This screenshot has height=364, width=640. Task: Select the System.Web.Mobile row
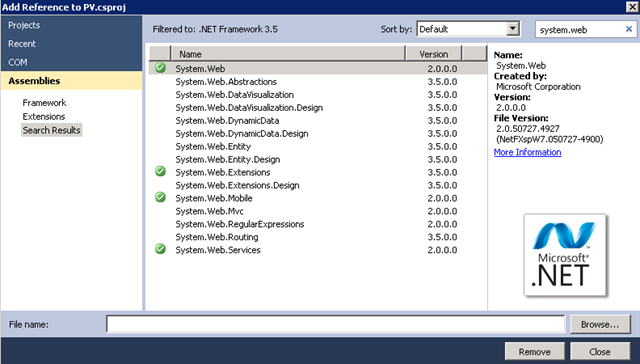tap(318, 198)
